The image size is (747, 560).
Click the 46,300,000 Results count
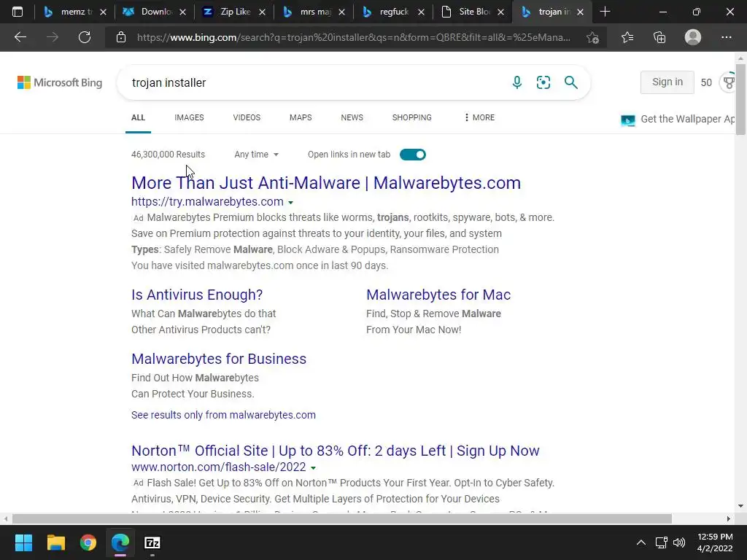coord(169,155)
